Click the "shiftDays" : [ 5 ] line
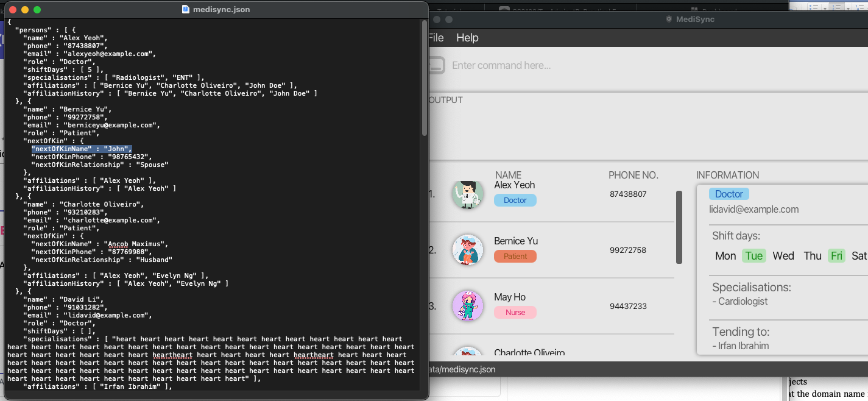Viewport: 868px width, 401px height. click(63, 69)
